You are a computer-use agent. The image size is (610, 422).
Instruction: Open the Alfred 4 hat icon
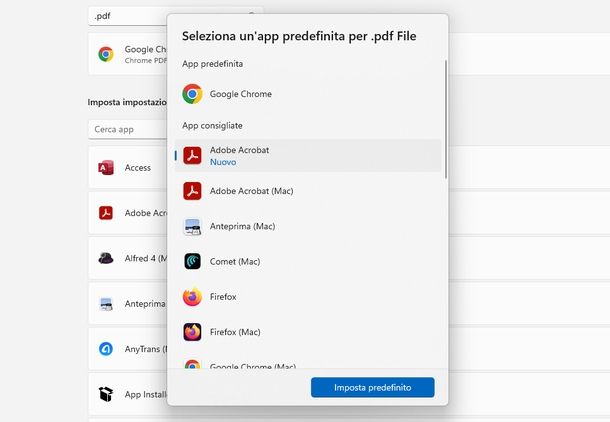(106, 258)
